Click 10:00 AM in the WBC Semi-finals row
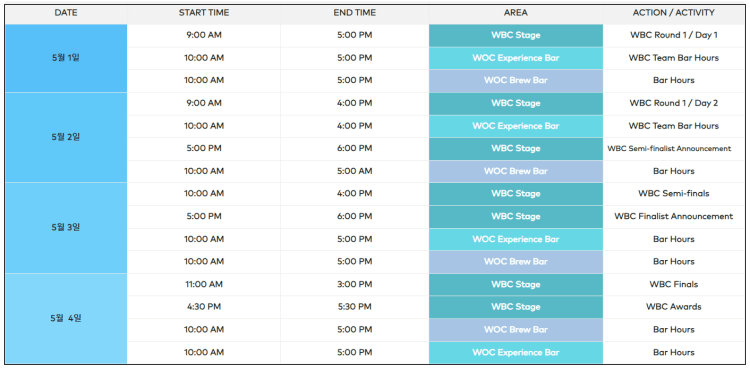The height and width of the screenshot is (369, 750). pos(204,194)
